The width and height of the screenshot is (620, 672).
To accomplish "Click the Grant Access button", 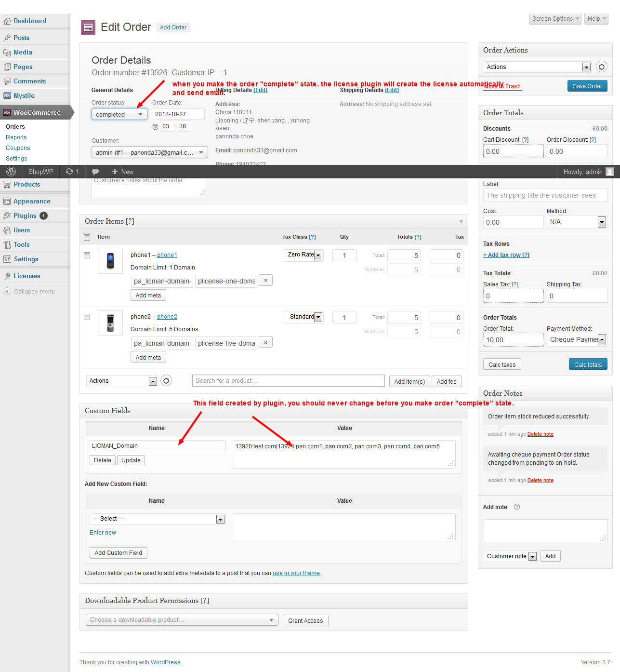I will [x=305, y=620].
